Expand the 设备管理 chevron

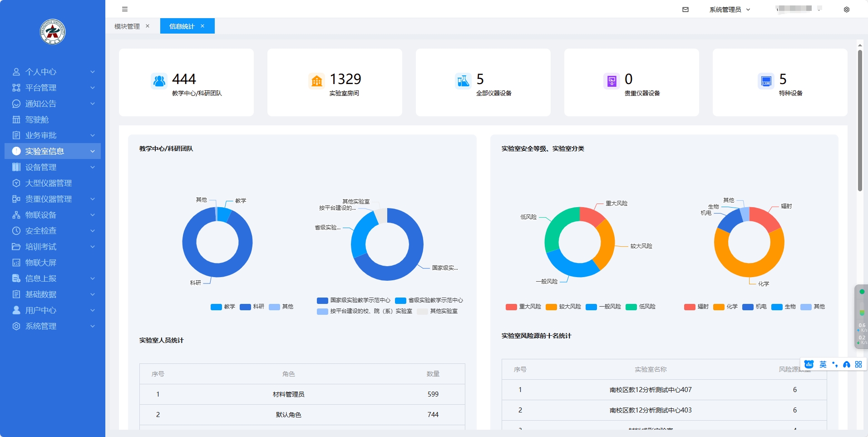93,167
